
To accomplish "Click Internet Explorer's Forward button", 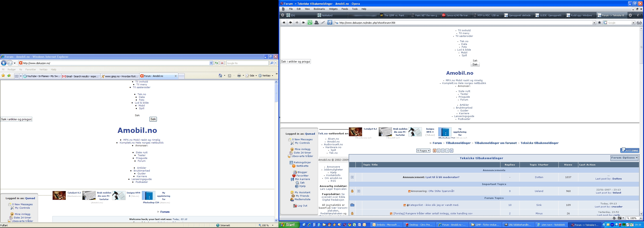I will point(10,63).
